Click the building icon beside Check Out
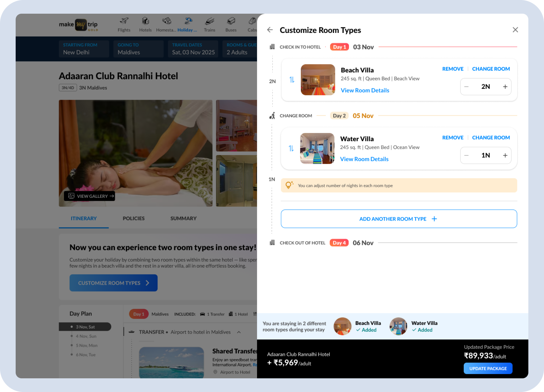This screenshot has height=392, width=544. (x=272, y=243)
